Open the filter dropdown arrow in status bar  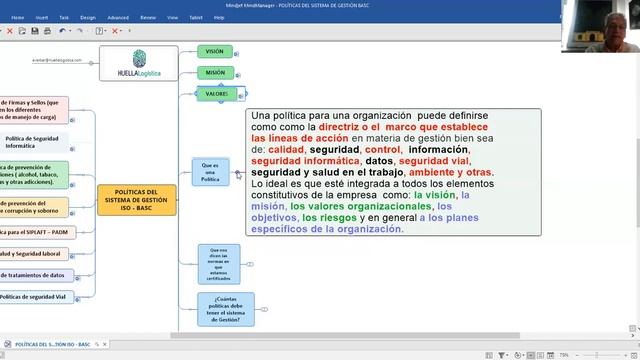point(506,356)
